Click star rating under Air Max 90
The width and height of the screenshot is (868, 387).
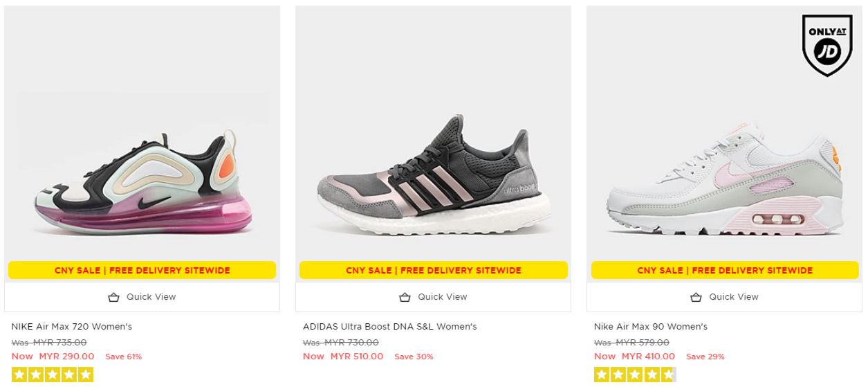click(634, 375)
